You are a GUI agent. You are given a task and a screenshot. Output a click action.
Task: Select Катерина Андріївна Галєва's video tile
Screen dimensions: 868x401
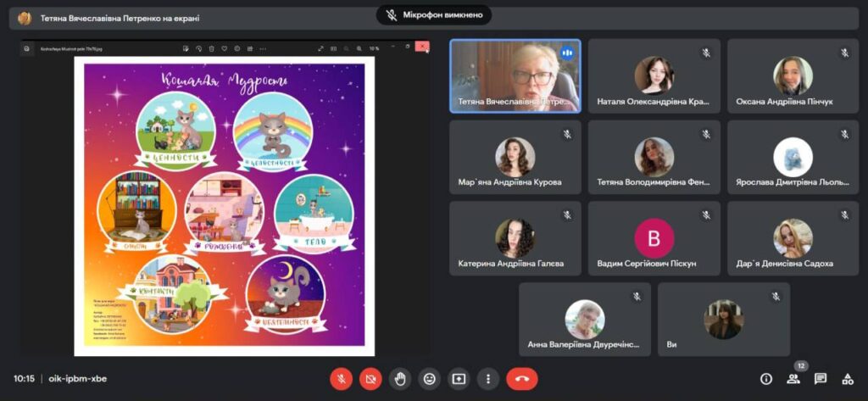pos(515,239)
